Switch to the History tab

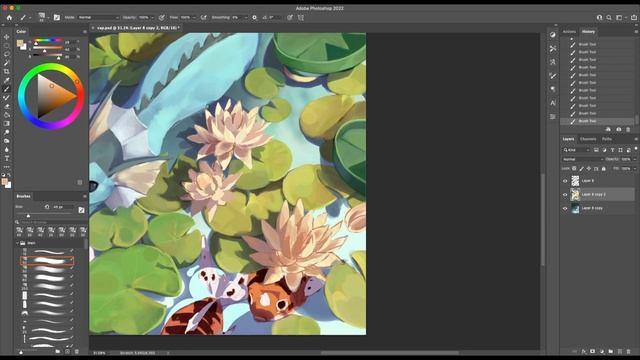pos(588,31)
